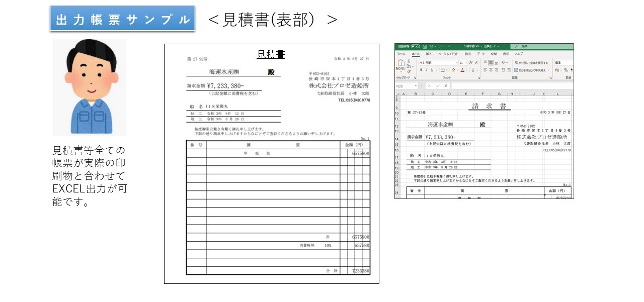Viewport: 644px width, 302px height.
Task: Open the font name dropdown MS 明朝
Action: pos(456,63)
